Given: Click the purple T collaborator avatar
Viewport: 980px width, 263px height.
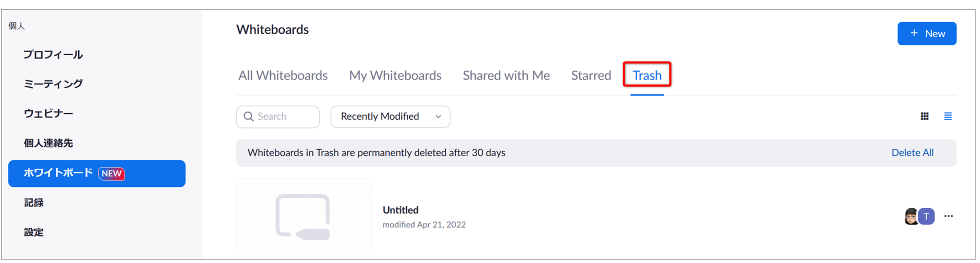Looking at the screenshot, I should pos(926,216).
